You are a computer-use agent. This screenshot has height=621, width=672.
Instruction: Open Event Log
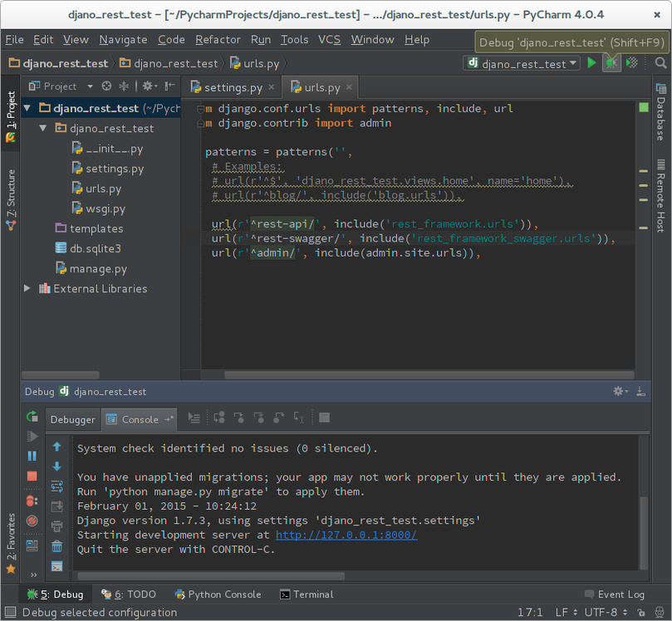tap(615, 594)
